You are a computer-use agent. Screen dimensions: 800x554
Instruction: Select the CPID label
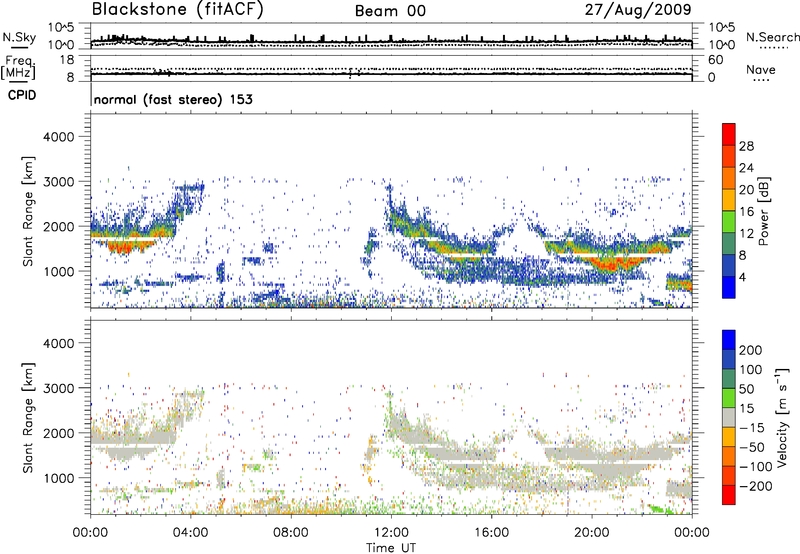[22, 95]
